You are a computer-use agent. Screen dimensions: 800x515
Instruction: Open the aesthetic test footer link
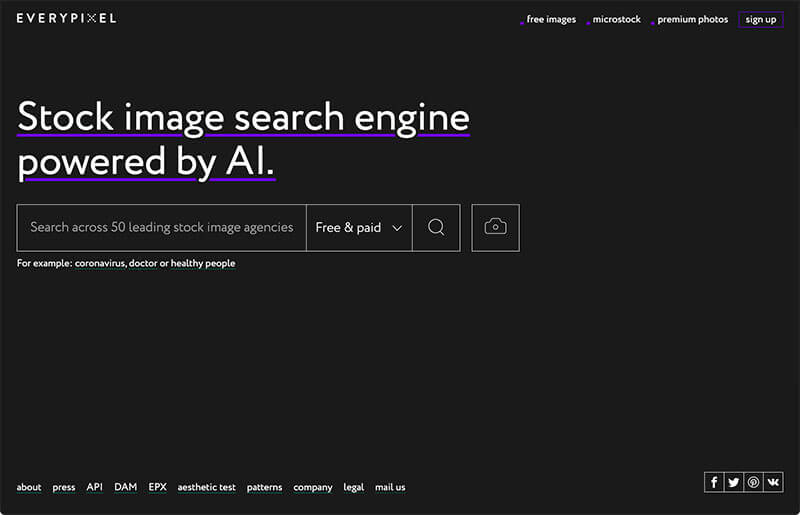pos(207,487)
